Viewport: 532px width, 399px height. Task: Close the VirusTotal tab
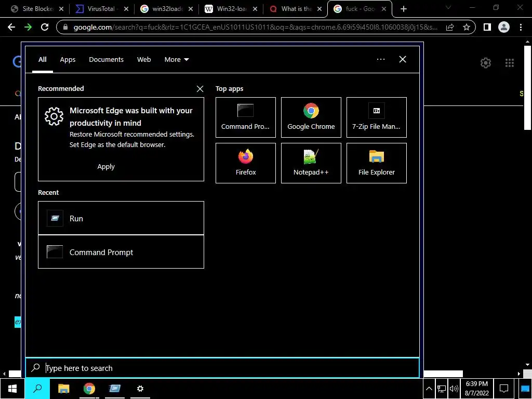[126, 9]
